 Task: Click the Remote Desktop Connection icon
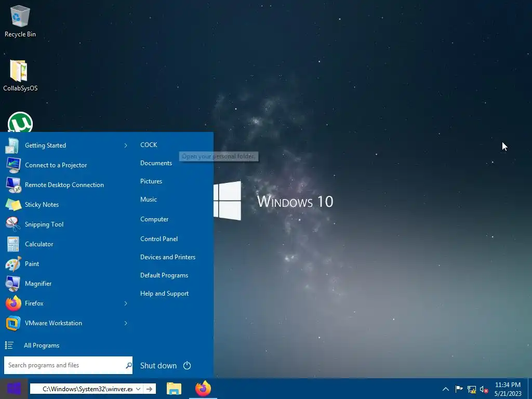[13, 185]
